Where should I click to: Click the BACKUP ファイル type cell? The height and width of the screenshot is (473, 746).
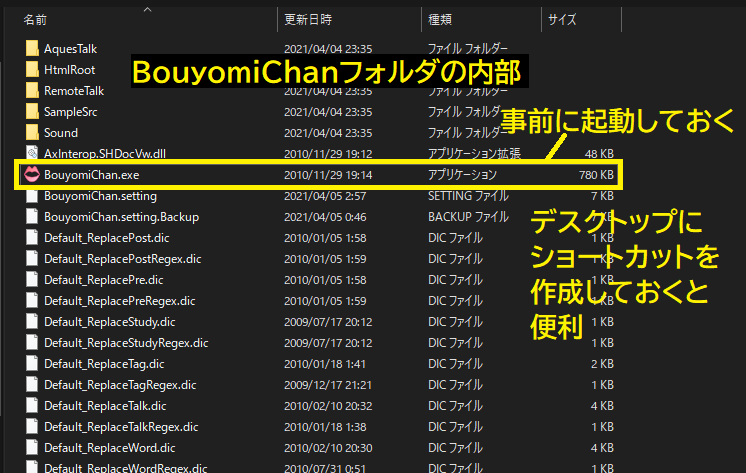468,217
